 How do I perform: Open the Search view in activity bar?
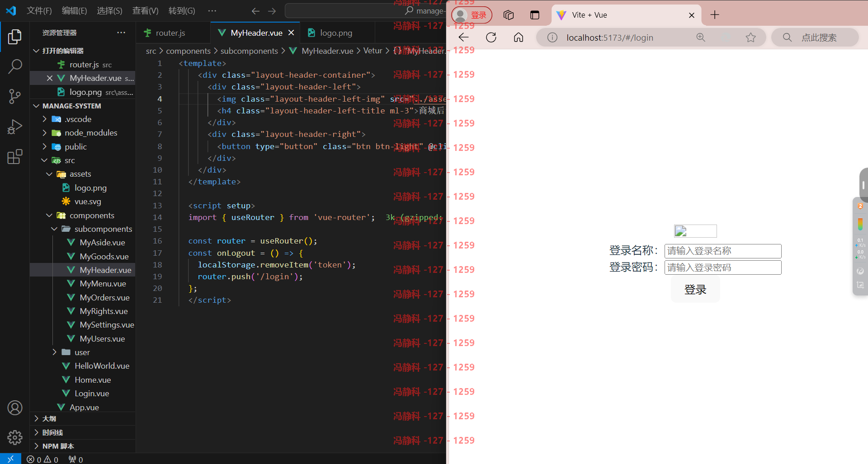pos(14,67)
